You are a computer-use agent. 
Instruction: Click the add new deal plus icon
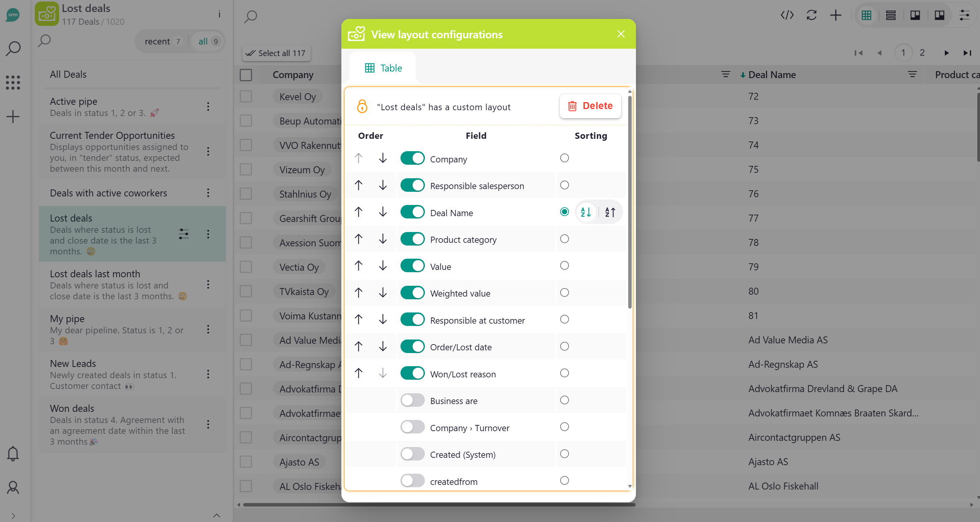click(x=836, y=15)
